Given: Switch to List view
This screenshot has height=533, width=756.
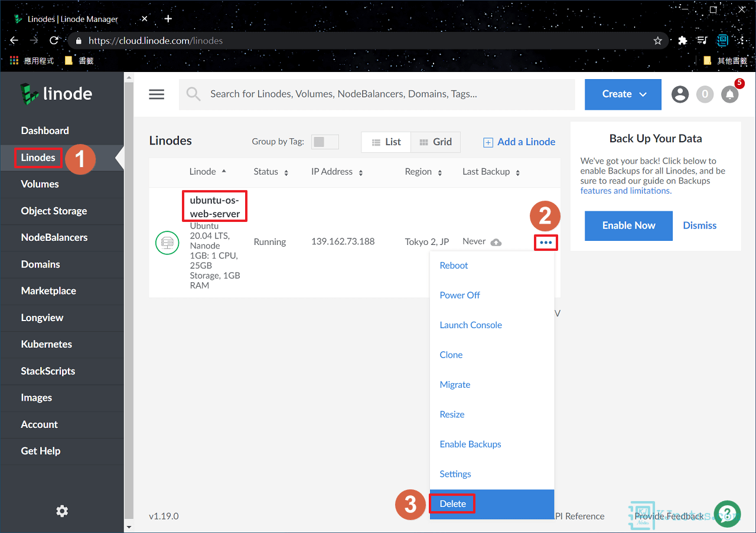Looking at the screenshot, I should (386, 142).
